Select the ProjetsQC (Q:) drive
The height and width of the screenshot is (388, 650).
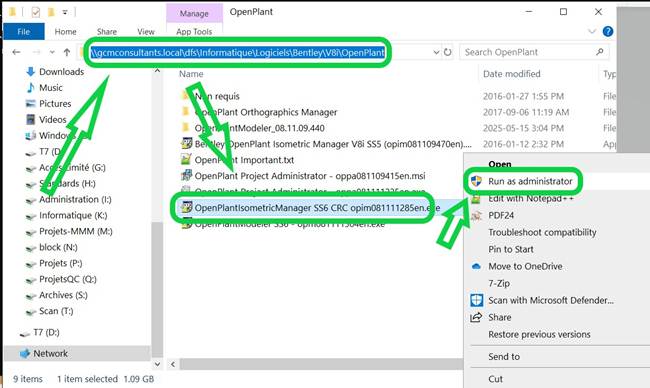point(68,279)
